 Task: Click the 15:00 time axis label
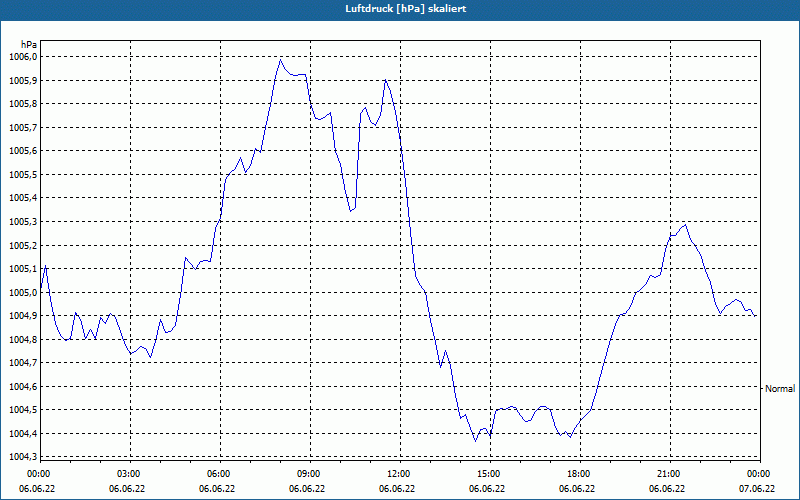(x=490, y=474)
